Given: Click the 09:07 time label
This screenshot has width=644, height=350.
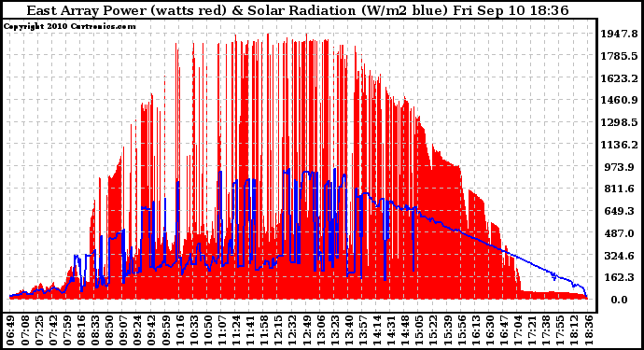Looking at the screenshot, I should coord(123,330).
